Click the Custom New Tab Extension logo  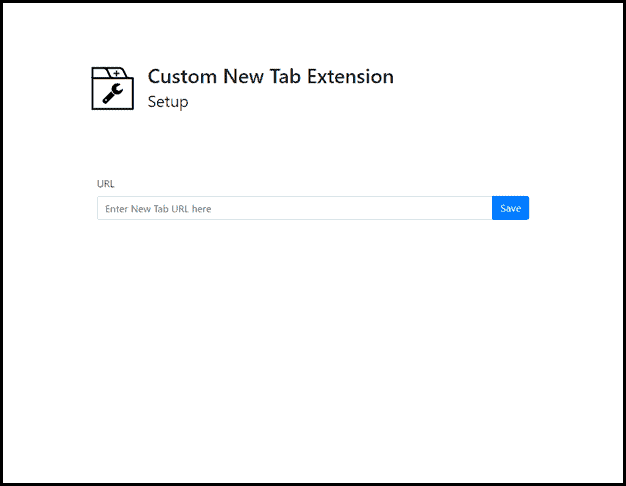[112, 88]
